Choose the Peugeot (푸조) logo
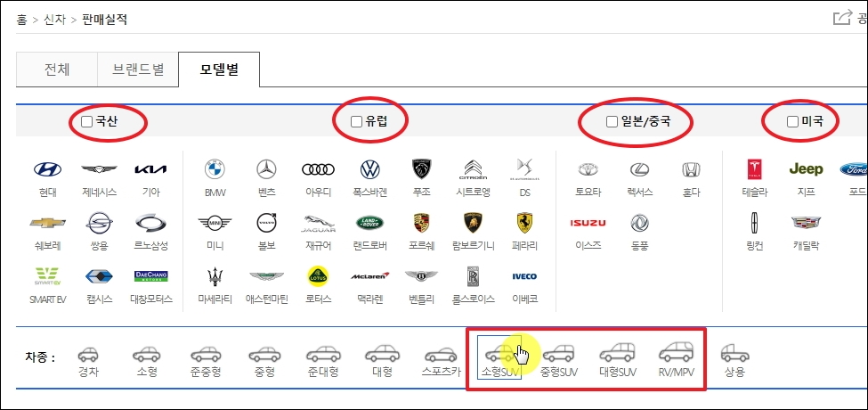868x410 pixels. click(421, 169)
